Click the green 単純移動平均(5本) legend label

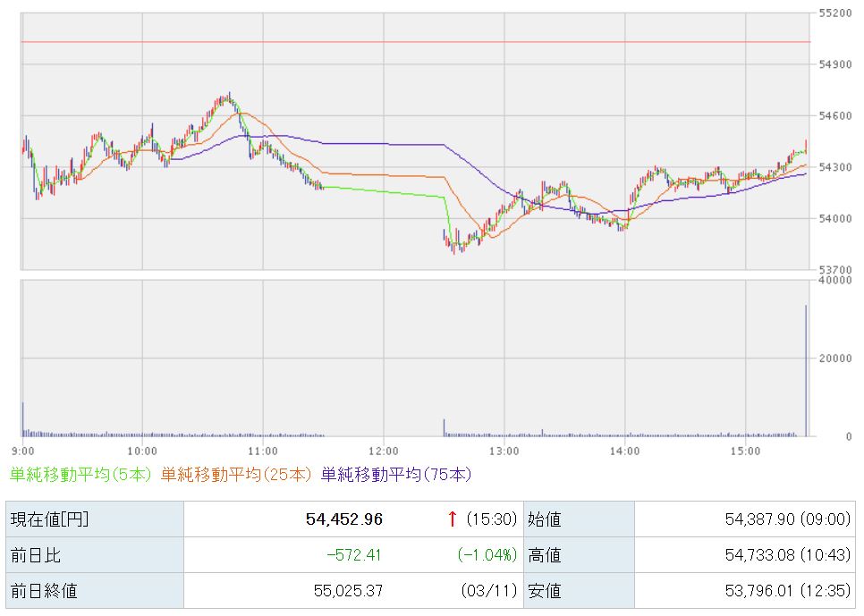click(80, 475)
